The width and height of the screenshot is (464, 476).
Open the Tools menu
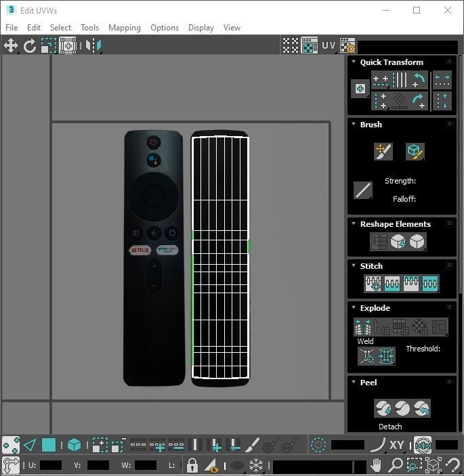pos(89,28)
